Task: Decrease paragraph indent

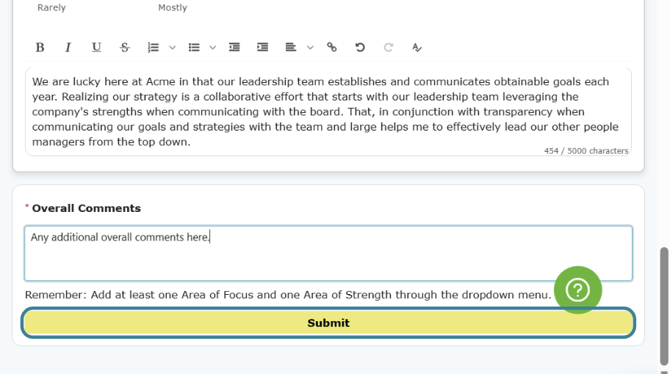Action: pyautogui.click(x=234, y=47)
